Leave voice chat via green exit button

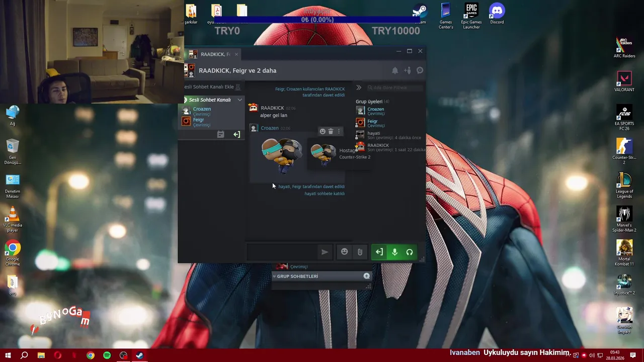point(379,252)
